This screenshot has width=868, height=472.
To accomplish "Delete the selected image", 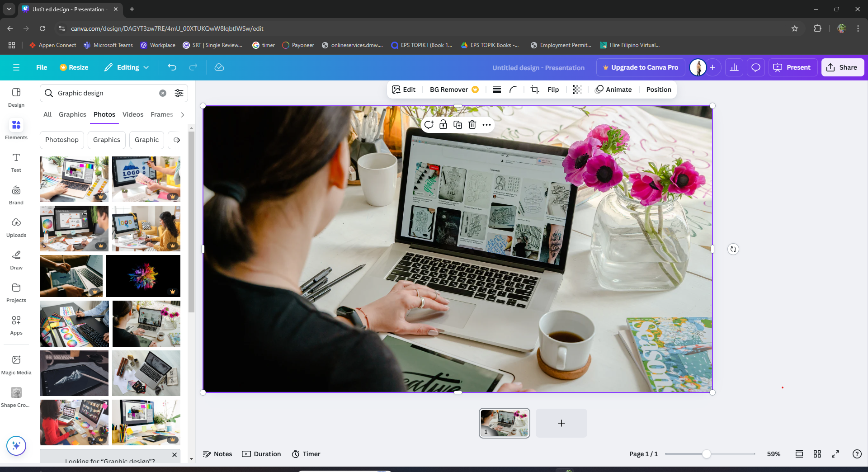I will (472, 125).
